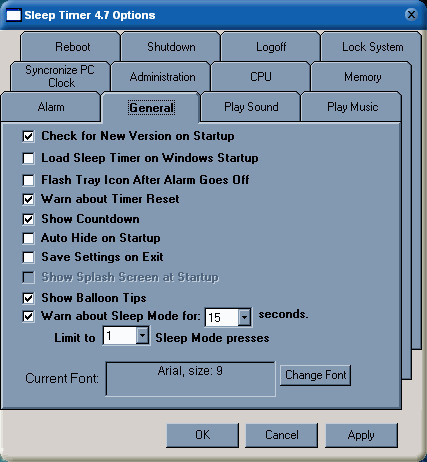Open the Play Sound tab
Image resolution: width=427 pixels, height=462 pixels.
coord(251,107)
